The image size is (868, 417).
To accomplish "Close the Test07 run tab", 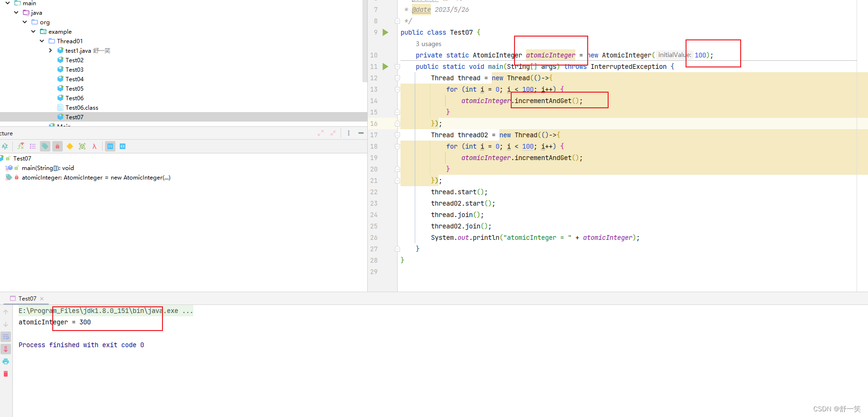I will (x=42, y=299).
